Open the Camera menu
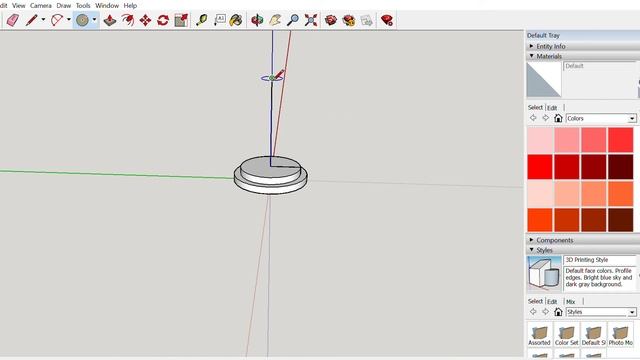Screen dimensions: 640x360 40,5
